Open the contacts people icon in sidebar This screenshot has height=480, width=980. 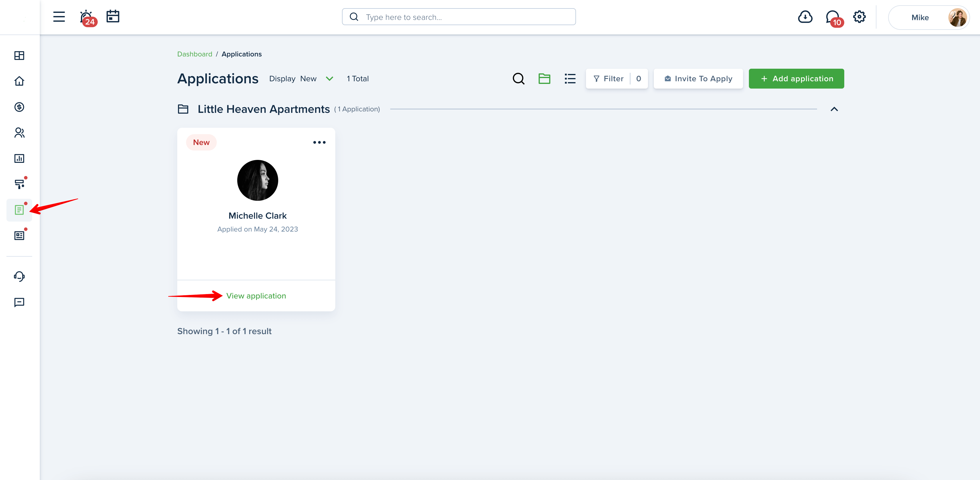point(19,133)
